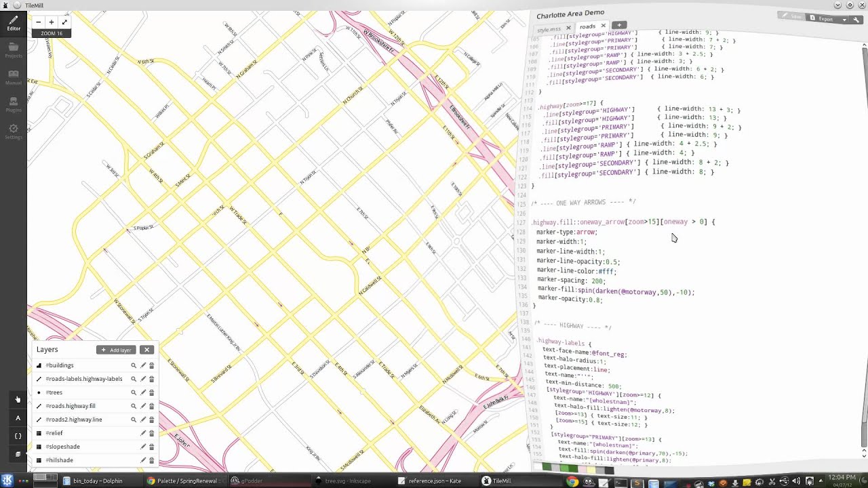Edit the #buildings layer

143,365
